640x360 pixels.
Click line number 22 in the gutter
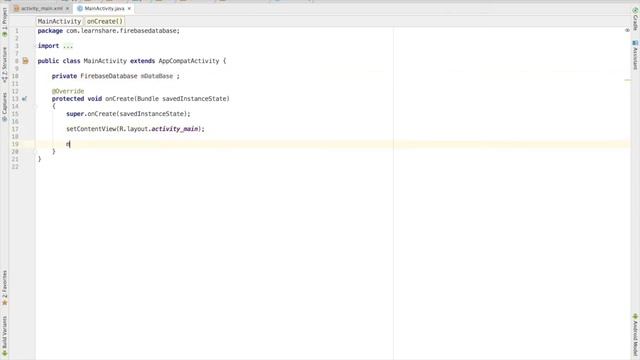[x=15, y=167]
